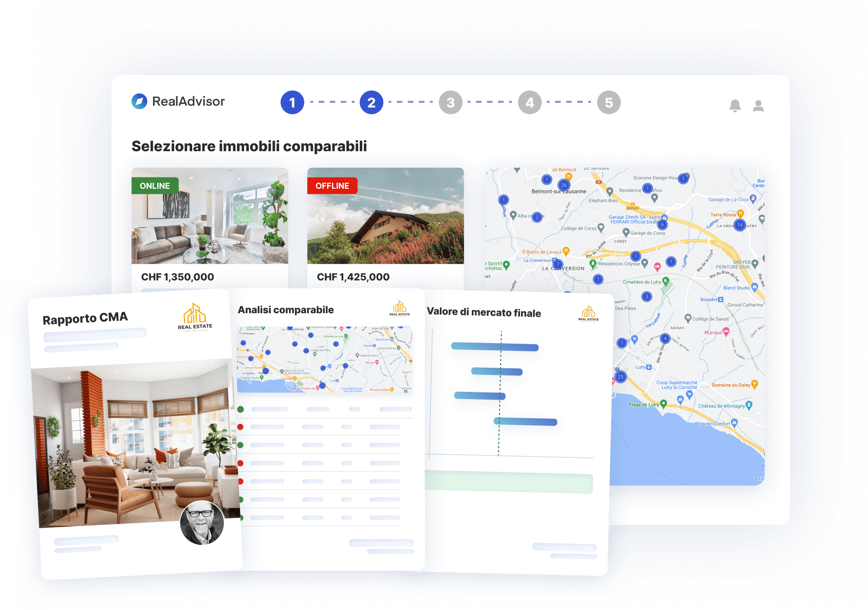Click the map cluster marker showing 3
The height and width of the screenshot is (610, 868).
tap(647, 296)
